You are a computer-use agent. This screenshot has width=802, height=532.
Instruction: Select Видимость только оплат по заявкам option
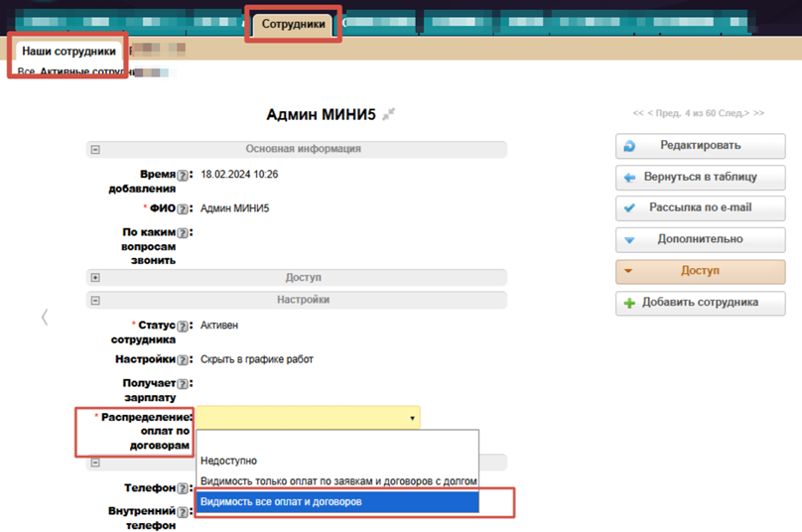(337, 481)
